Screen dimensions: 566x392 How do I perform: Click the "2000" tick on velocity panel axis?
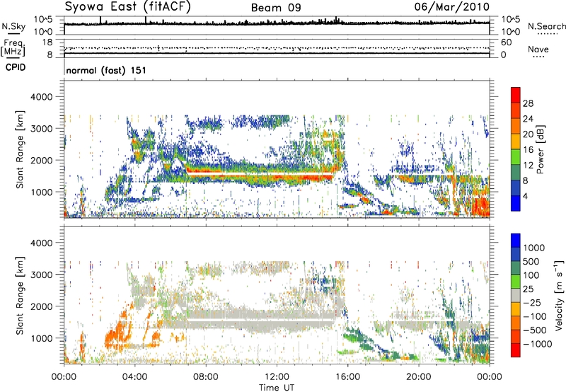[x=41, y=306]
